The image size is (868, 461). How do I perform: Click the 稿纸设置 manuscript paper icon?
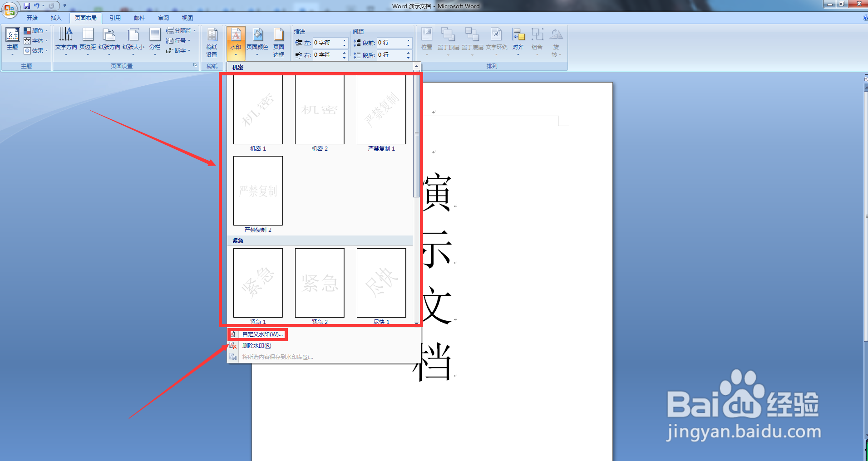(x=212, y=42)
